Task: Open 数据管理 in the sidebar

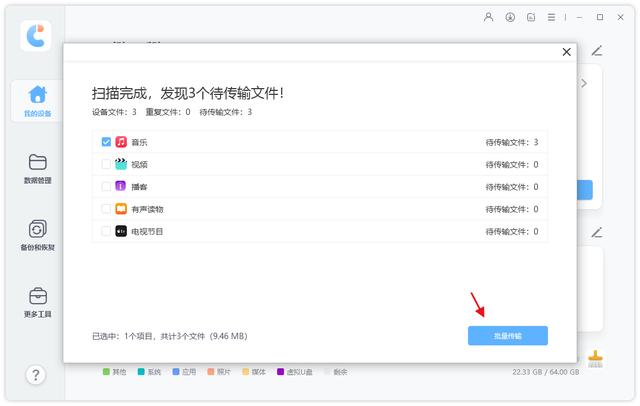Action: 37,168
